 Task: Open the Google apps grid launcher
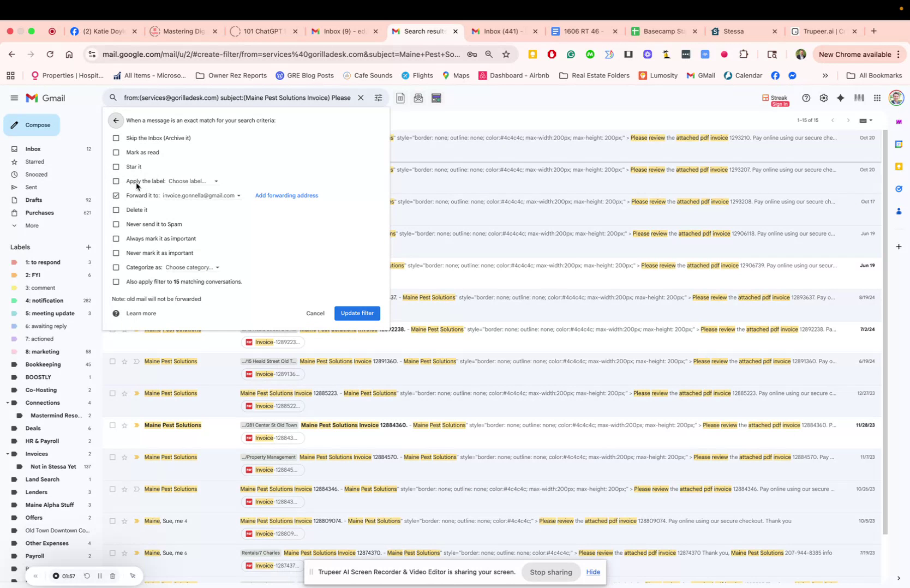(876, 98)
